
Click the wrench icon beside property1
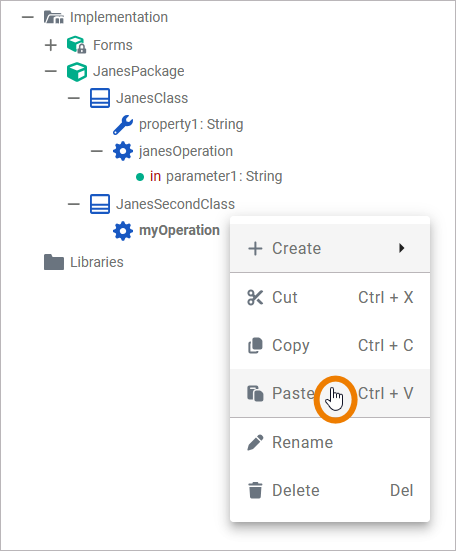123,125
